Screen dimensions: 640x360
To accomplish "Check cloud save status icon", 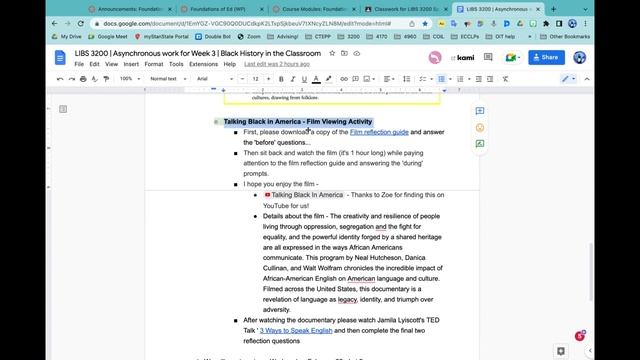I will (x=357, y=53).
